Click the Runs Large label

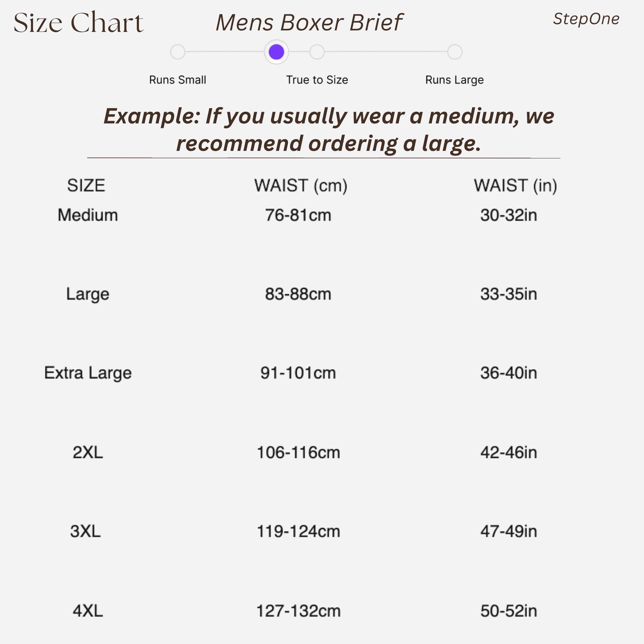coord(454,80)
